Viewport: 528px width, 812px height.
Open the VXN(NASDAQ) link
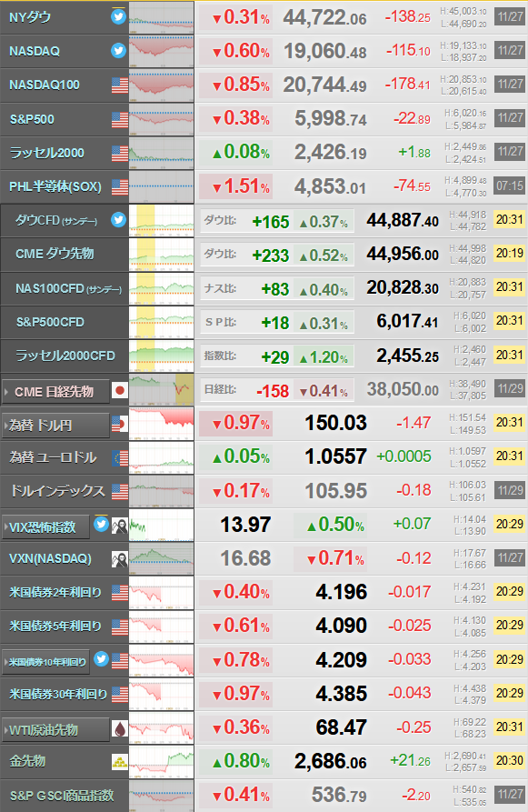50,559
